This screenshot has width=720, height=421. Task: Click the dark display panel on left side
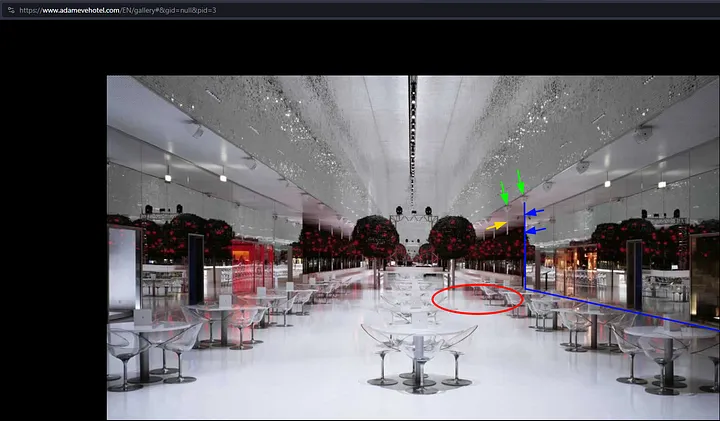(195, 267)
